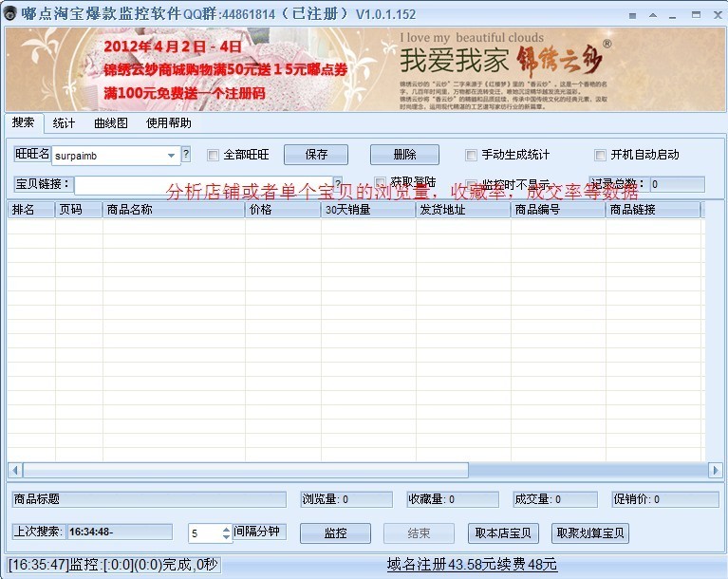Click the 结束 button
Screen dimensions: 728x579
point(419,533)
